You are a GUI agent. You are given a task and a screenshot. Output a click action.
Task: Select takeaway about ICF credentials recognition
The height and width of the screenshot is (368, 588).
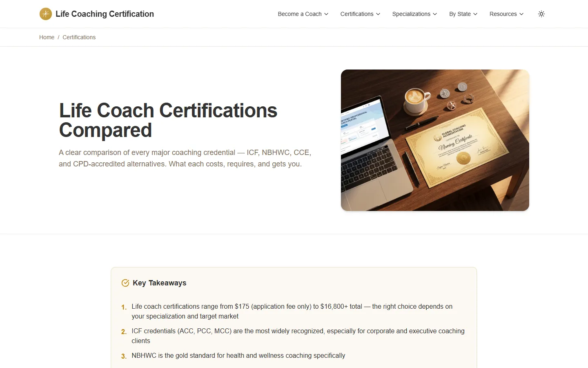click(298, 336)
